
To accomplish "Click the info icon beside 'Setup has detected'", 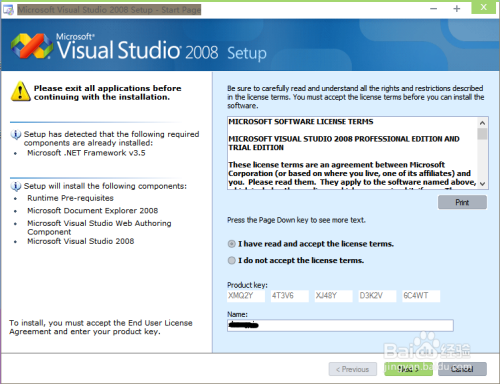I will coord(16,135).
